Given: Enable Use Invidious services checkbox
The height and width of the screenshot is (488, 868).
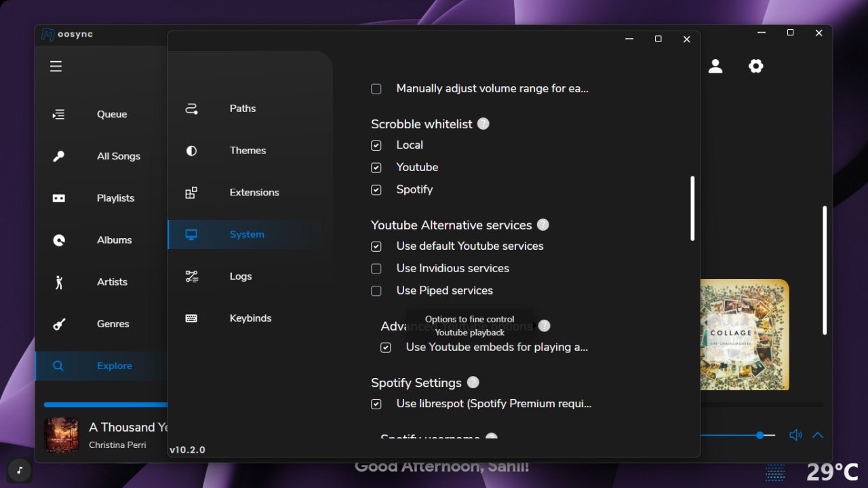Looking at the screenshot, I should click(x=376, y=269).
